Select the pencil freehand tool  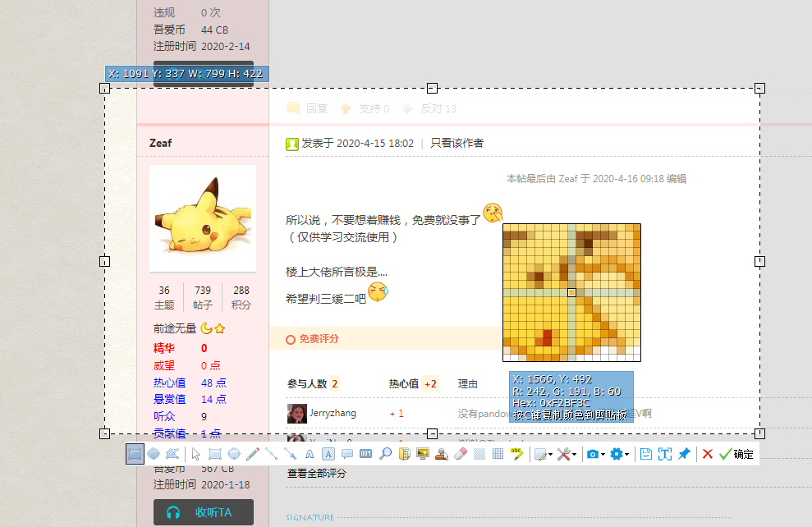[x=253, y=454]
